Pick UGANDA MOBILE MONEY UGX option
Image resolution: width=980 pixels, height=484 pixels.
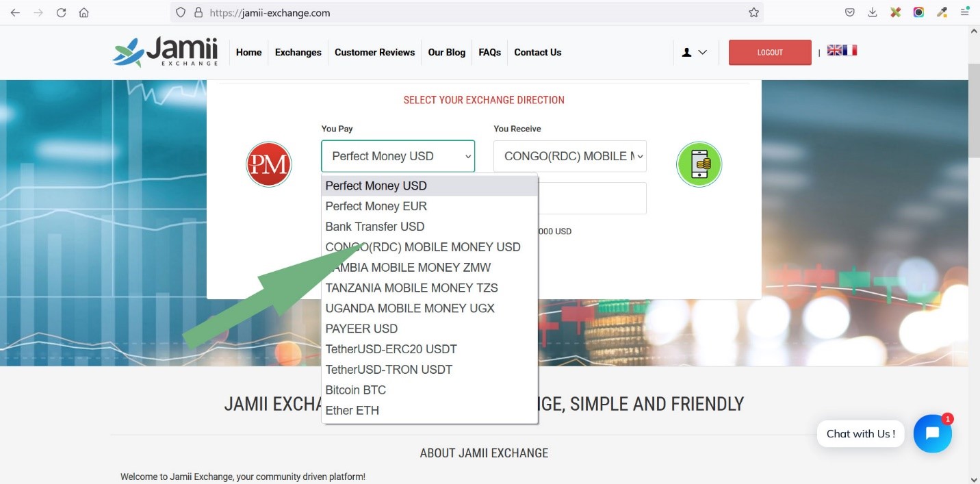(x=430, y=309)
